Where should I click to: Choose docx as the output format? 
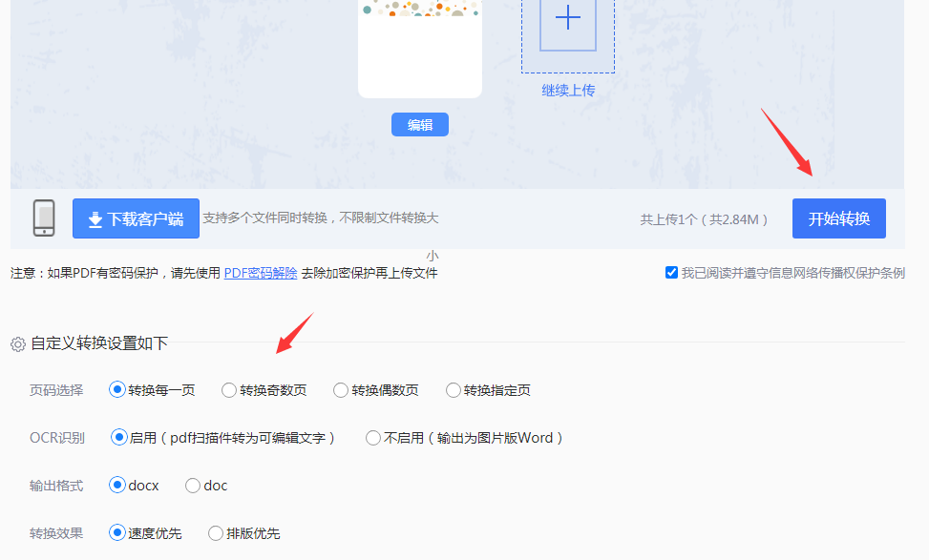point(116,485)
